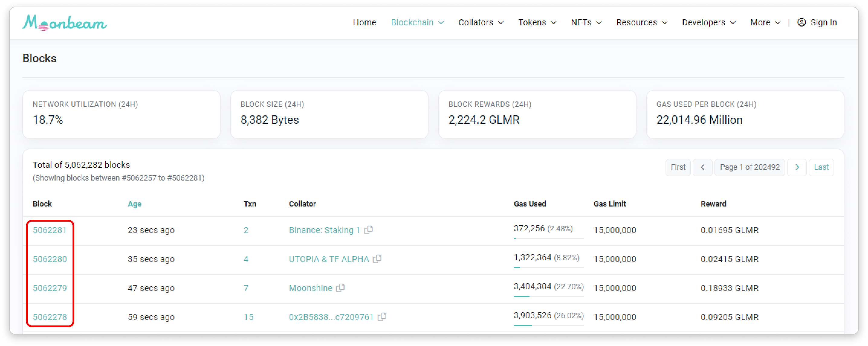Open the Collators dropdown
The image size is (868, 346).
[481, 23]
